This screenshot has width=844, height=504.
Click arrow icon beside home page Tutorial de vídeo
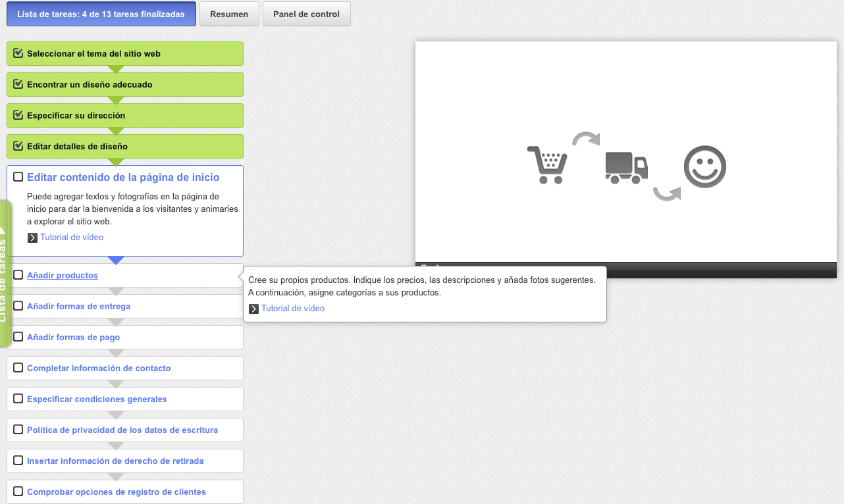click(32, 238)
